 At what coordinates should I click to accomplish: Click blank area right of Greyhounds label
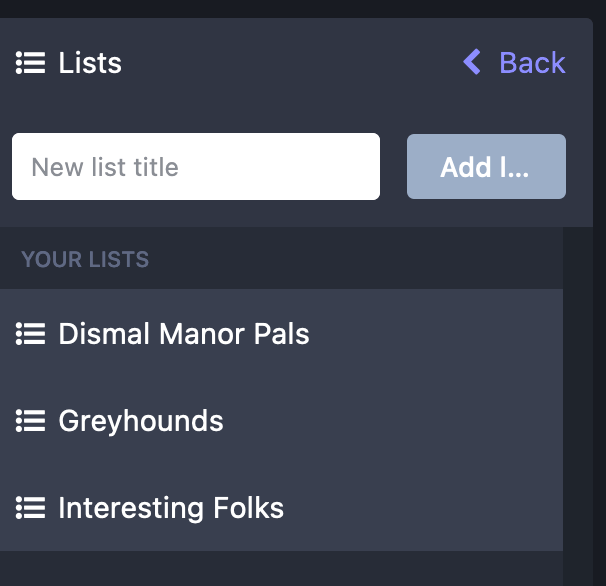click(400, 421)
